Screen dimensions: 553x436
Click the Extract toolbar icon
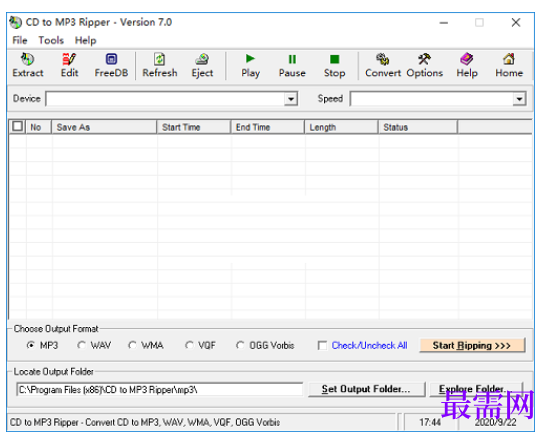click(x=28, y=66)
